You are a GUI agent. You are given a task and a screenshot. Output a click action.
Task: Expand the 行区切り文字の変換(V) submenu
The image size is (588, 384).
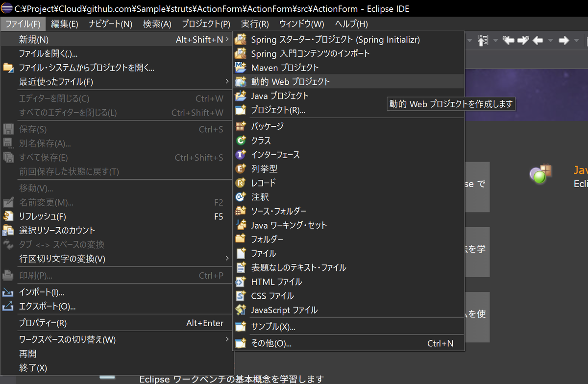click(117, 259)
